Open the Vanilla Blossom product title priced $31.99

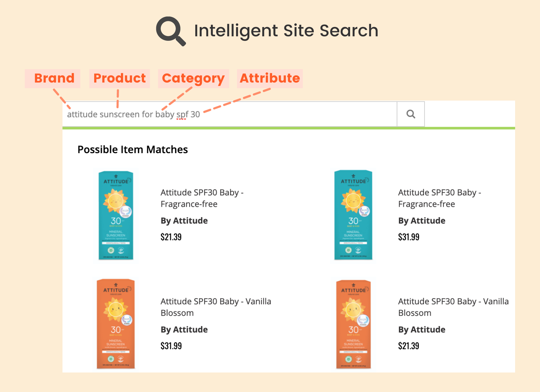coord(216,307)
